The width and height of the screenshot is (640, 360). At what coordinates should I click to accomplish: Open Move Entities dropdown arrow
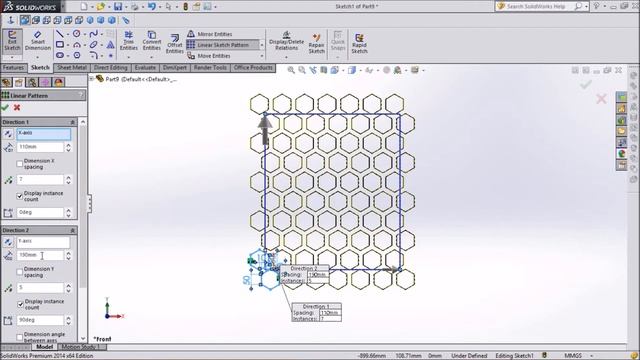pos(261,56)
